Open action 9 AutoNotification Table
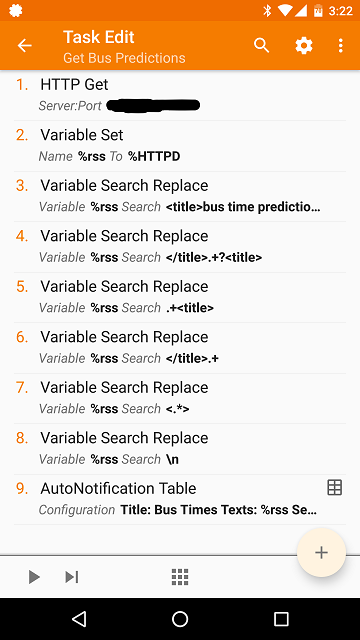Viewport: 360px width, 640px height. pos(180,500)
